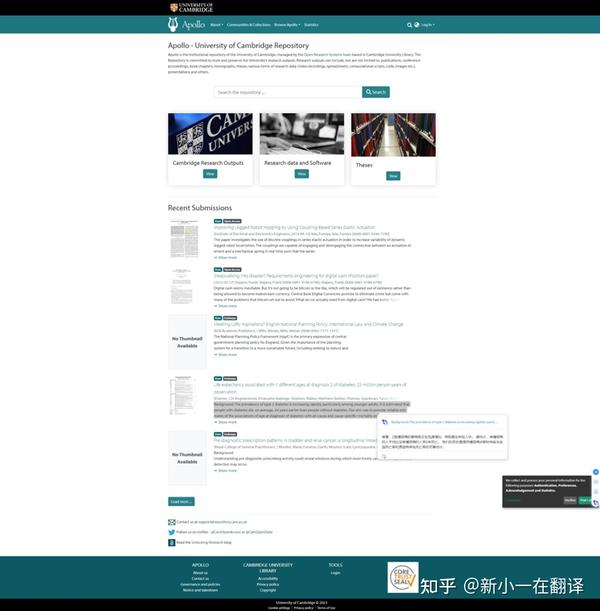Screen dimensions: 600x611
Task: Open footer Accessibility link
Action: (268, 579)
